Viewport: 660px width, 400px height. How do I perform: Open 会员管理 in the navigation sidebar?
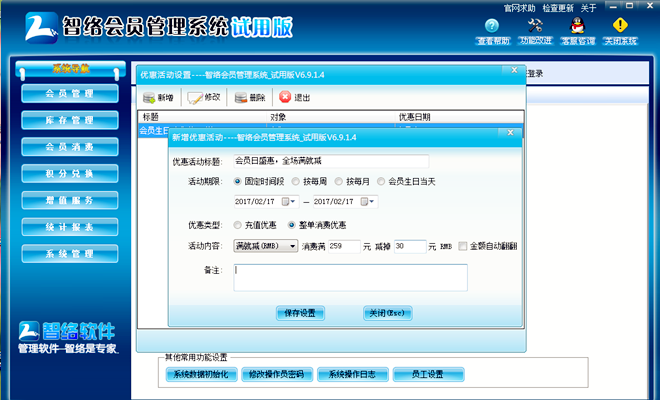[70, 93]
